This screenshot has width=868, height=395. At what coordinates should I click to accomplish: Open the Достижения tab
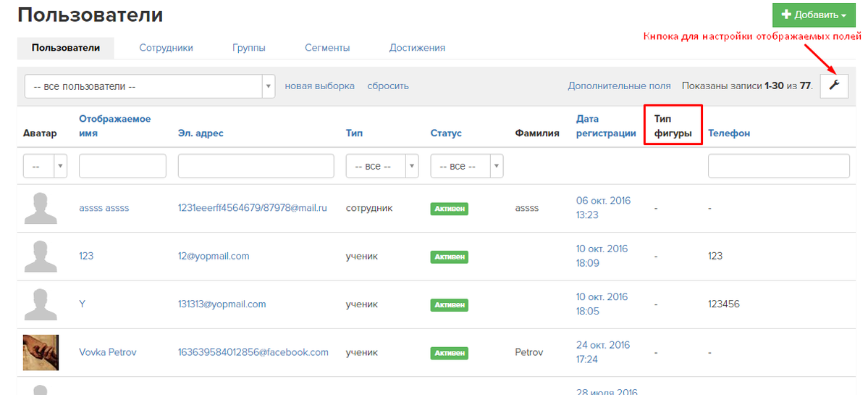pos(418,48)
